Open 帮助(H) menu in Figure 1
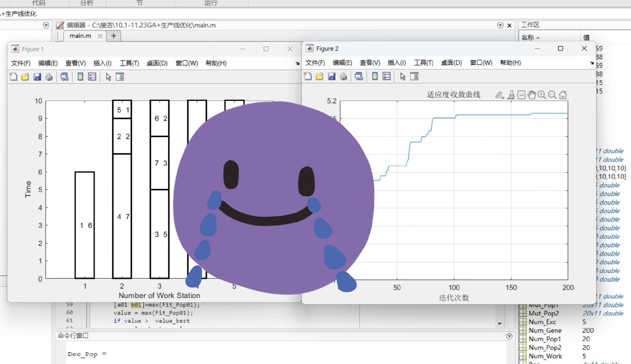The height and width of the screenshot is (364, 631). [x=216, y=63]
